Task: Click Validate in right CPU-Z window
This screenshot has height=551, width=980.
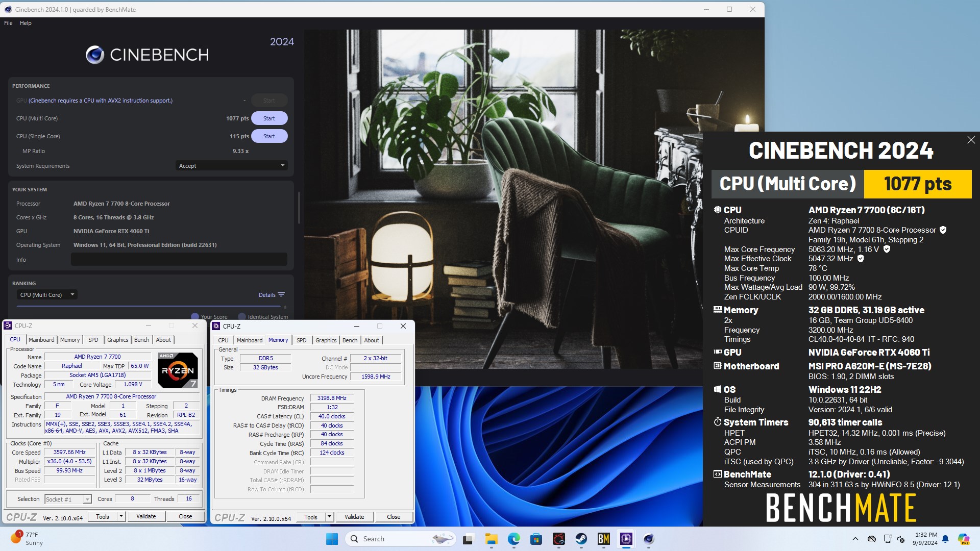Action: tap(354, 517)
